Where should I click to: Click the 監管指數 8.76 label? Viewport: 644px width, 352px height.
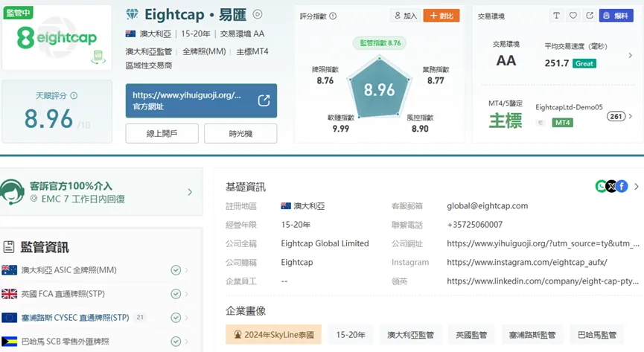pos(380,42)
